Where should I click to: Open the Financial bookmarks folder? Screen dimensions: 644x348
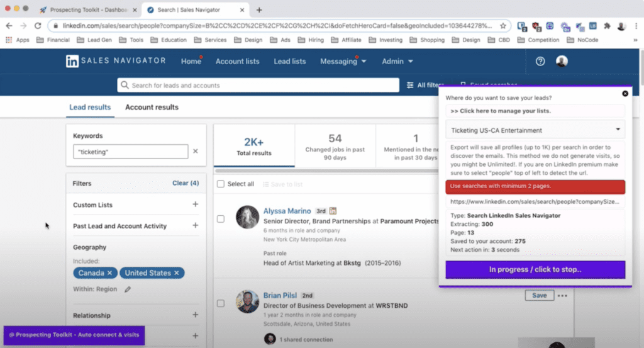(x=53, y=40)
